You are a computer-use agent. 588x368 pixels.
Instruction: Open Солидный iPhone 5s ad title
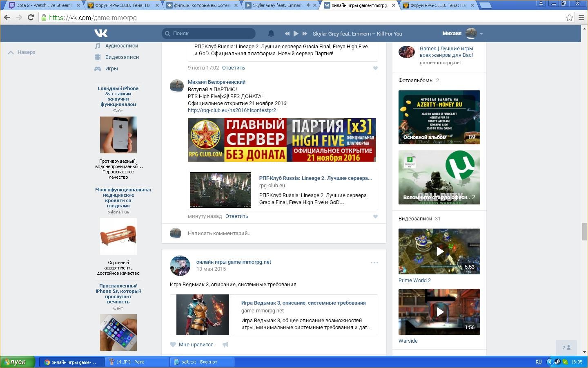point(118,96)
